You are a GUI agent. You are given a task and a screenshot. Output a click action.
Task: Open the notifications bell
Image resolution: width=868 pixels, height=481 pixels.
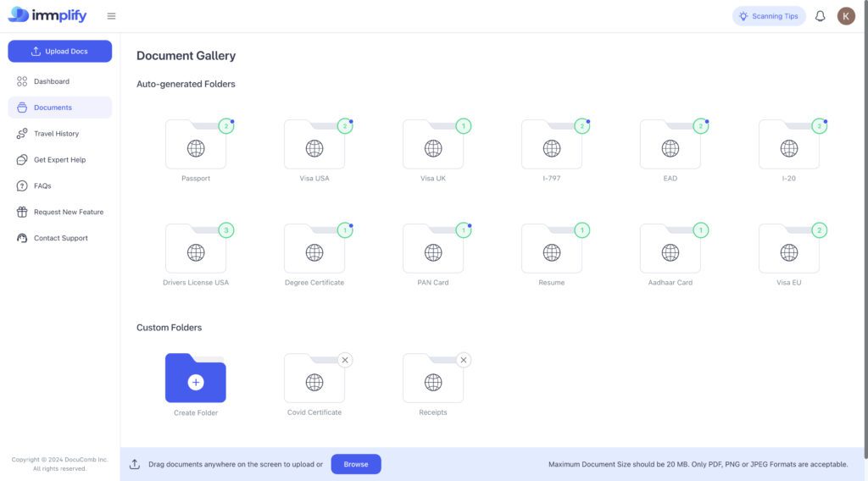click(x=820, y=16)
